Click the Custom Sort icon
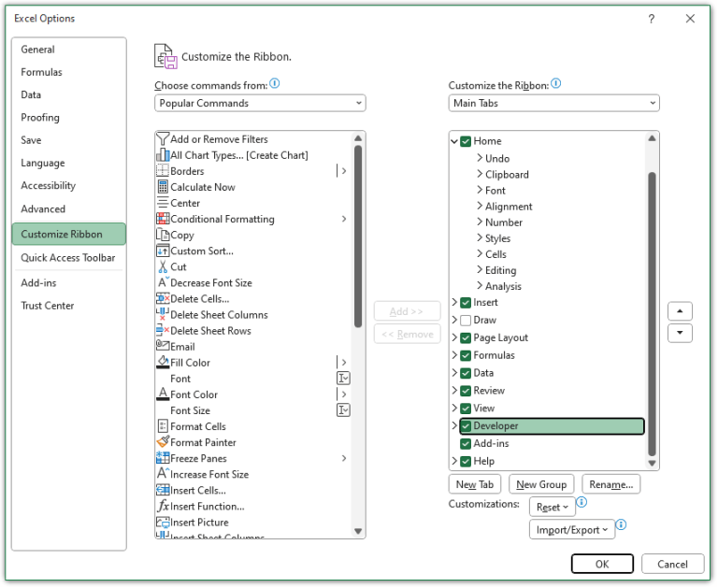Viewport: 718px width, 588px height. tap(163, 251)
